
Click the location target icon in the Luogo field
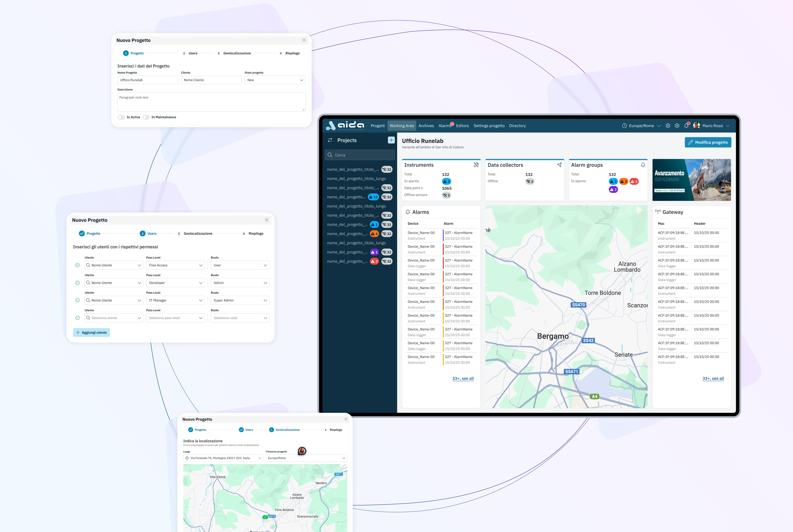click(x=187, y=458)
